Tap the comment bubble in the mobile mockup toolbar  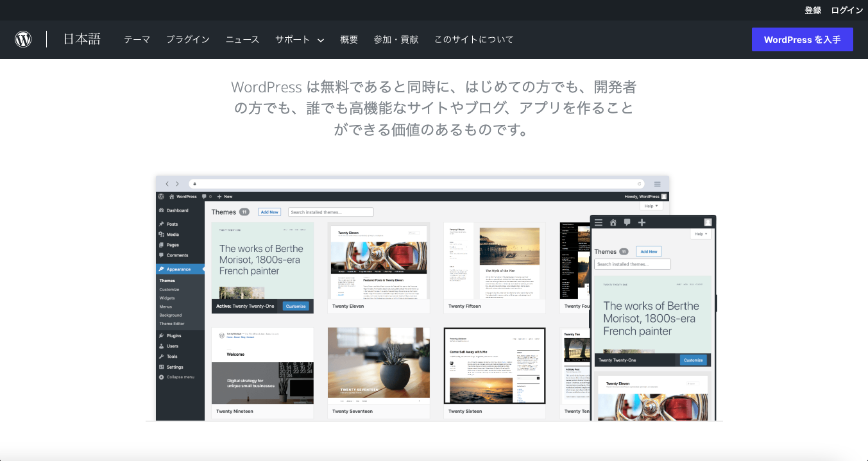point(627,222)
